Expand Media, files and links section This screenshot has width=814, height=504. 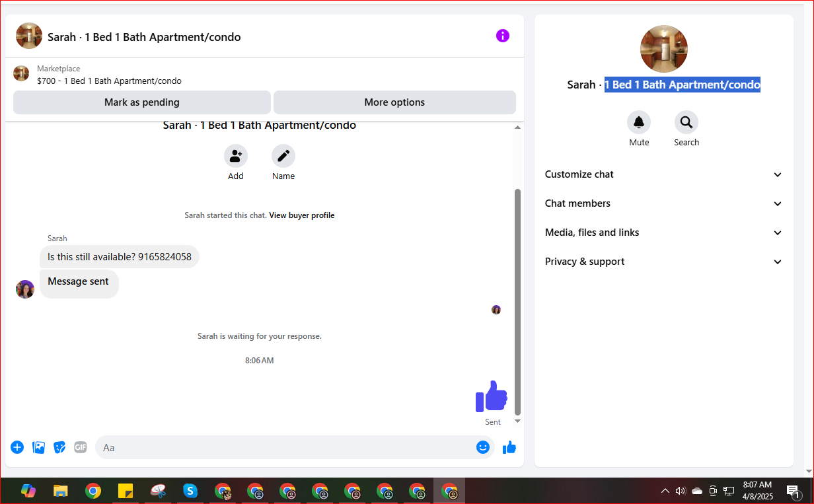point(663,233)
